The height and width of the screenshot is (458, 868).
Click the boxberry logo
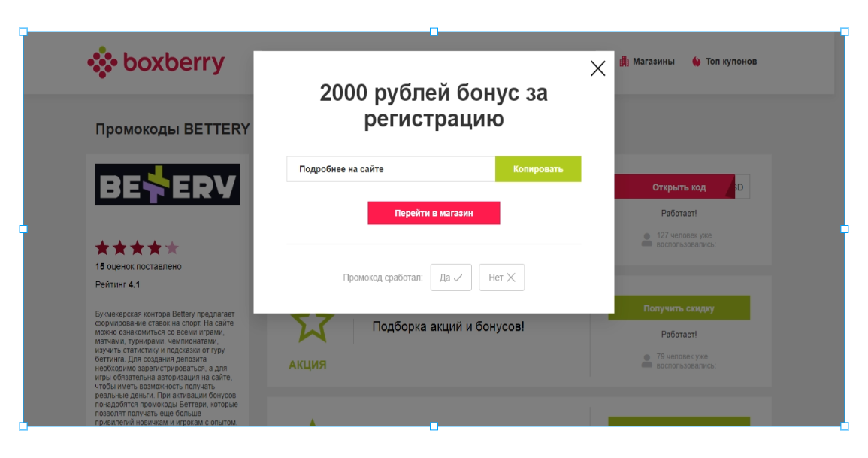[156, 62]
